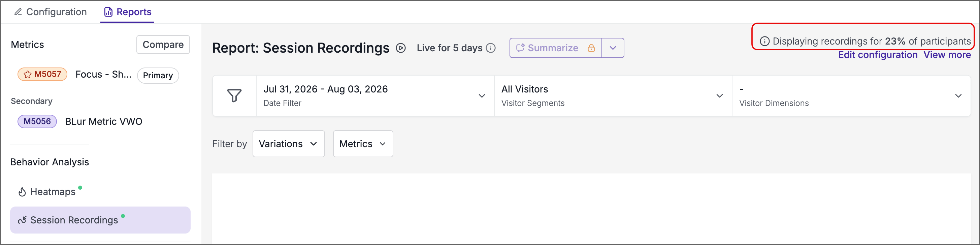Expand the Summarize options arrow
This screenshot has height=245, width=980.
point(613,48)
